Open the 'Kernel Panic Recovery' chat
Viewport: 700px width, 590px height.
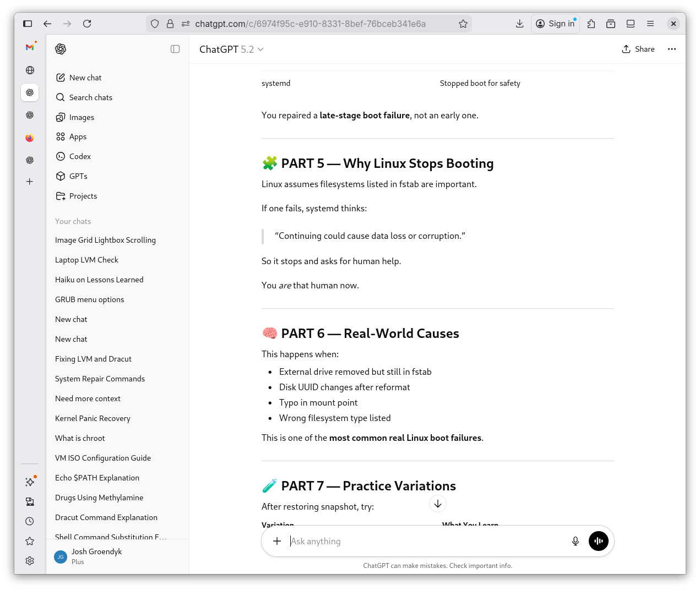click(x=93, y=418)
